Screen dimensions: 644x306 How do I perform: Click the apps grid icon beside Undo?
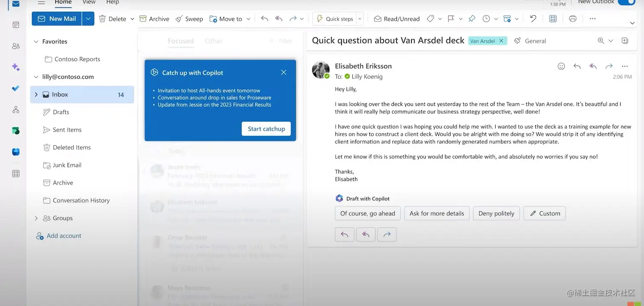coord(553,19)
